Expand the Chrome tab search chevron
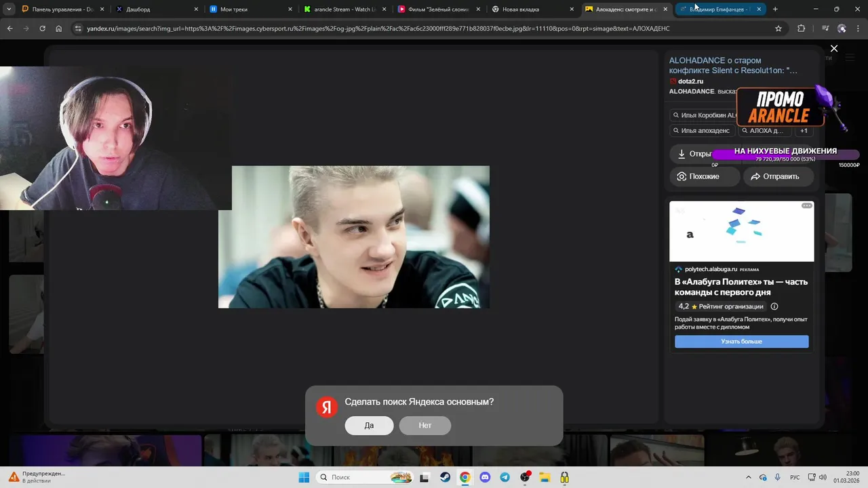Image resolution: width=868 pixels, height=488 pixels. (x=9, y=9)
